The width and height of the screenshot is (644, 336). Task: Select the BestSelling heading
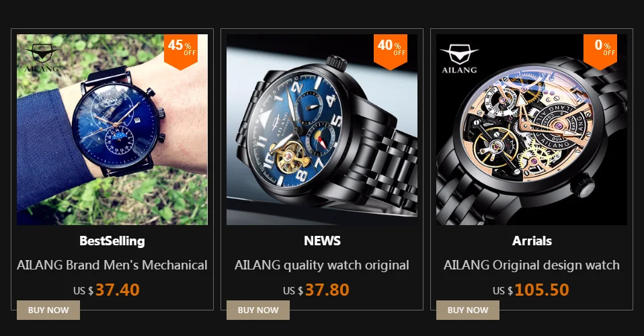click(x=112, y=241)
